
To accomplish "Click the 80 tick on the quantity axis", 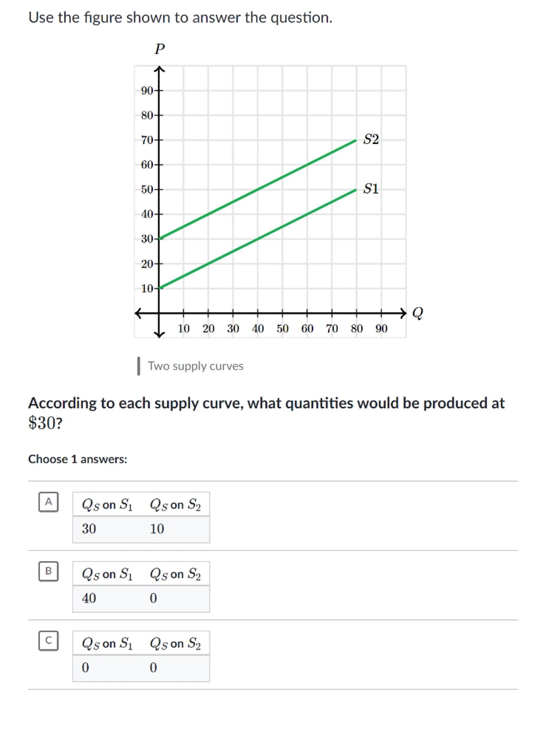I will [x=356, y=329].
